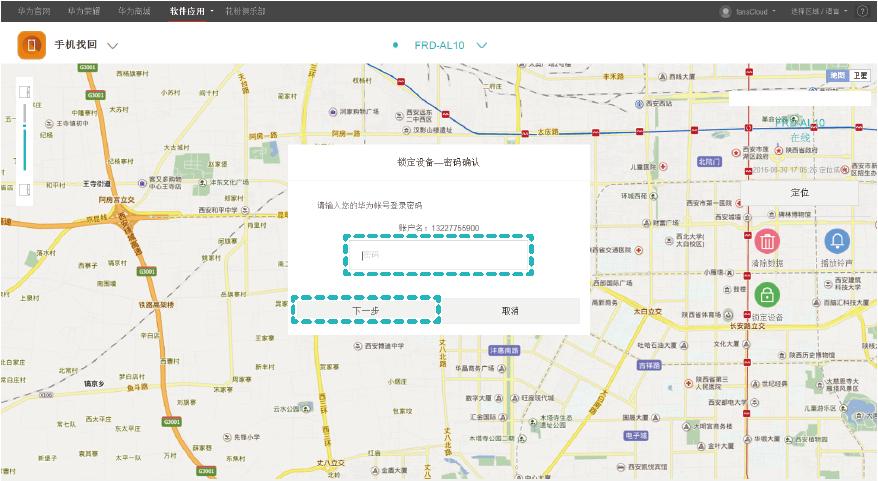The height and width of the screenshot is (481, 878).
Task: Open the account name dropdown
Action: click(755, 11)
